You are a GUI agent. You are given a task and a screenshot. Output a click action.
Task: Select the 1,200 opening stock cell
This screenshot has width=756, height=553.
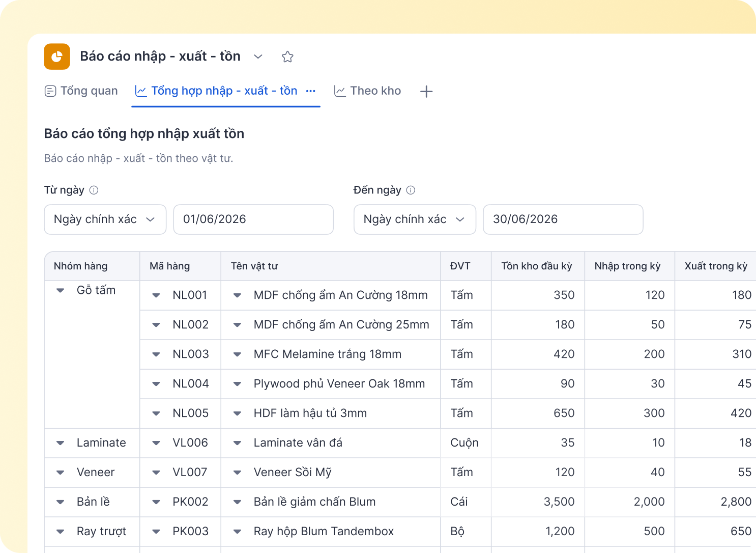pyautogui.click(x=538, y=532)
